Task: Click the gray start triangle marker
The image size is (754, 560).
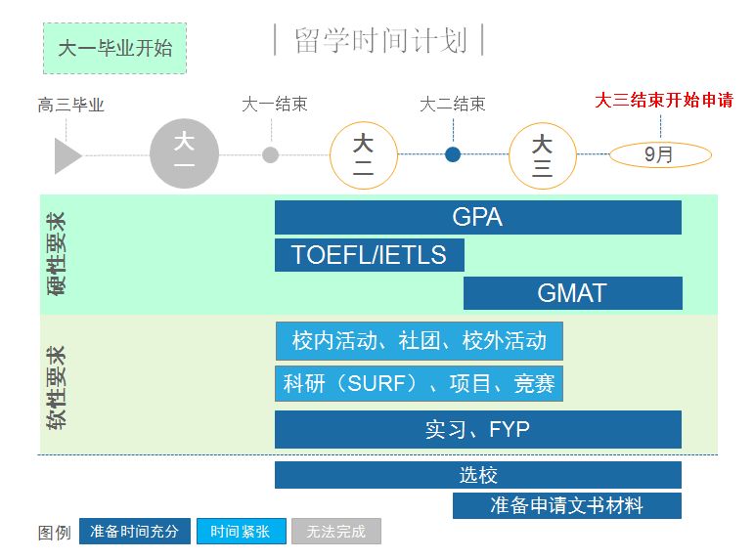Action: tap(67, 155)
